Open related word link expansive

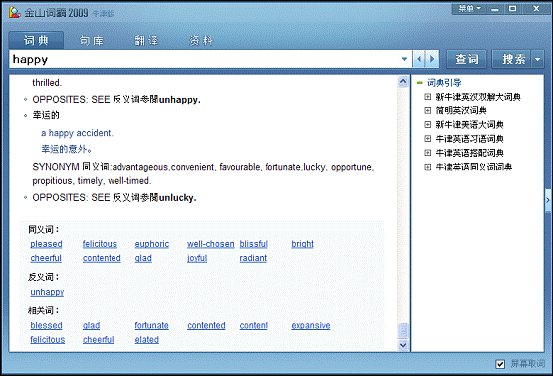(x=311, y=325)
